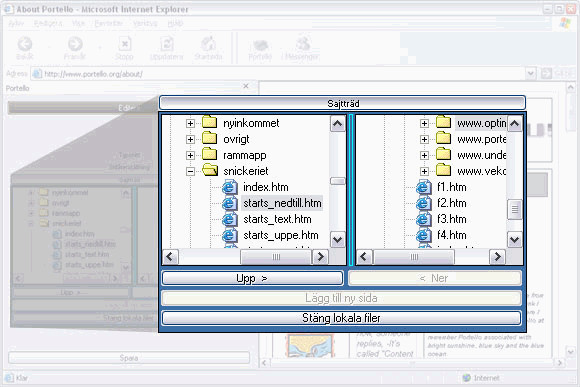Click the www.unde folder icon
The width and height of the screenshot is (580, 387).
click(444, 154)
